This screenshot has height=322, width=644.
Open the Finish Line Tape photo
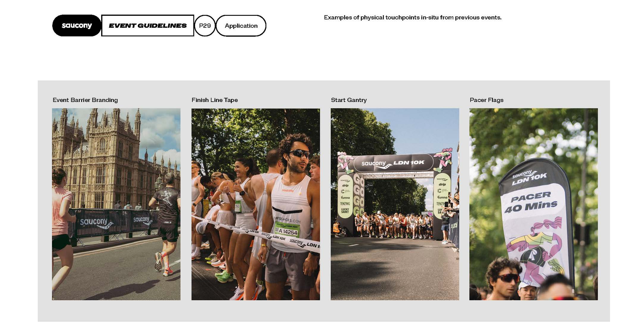click(256, 204)
